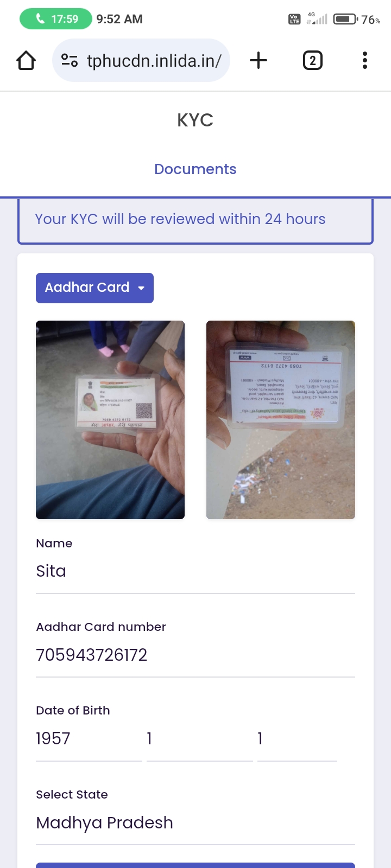Click the blue button at page bottom
The image size is (391, 868).
pyautogui.click(x=195, y=865)
